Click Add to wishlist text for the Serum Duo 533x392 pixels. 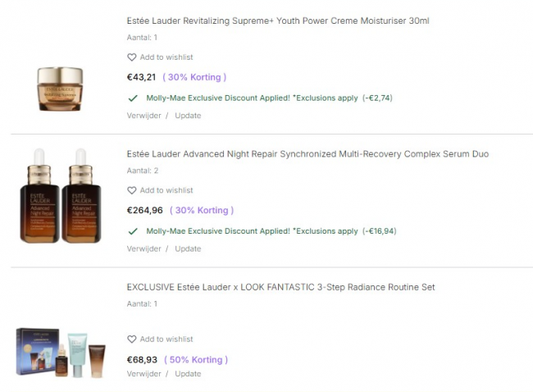[166, 190]
